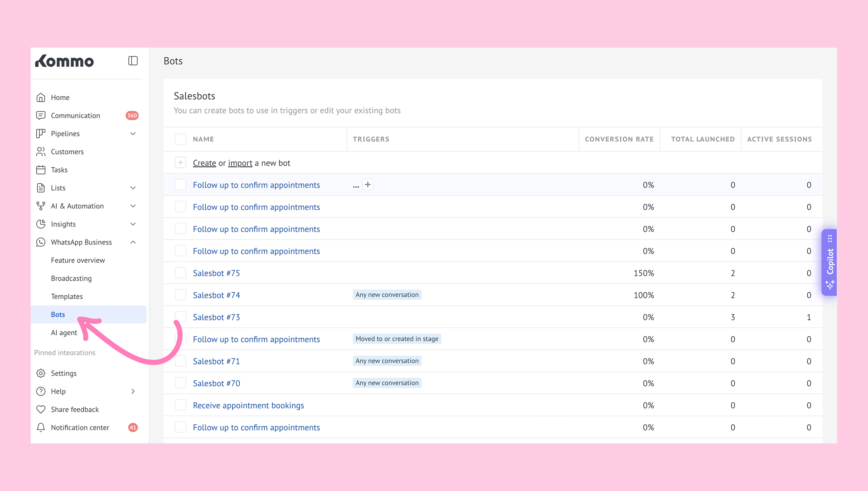Image resolution: width=868 pixels, height=491 pixels.
Task: Open the Copilot side panel tab
Action: pos(829,262)
